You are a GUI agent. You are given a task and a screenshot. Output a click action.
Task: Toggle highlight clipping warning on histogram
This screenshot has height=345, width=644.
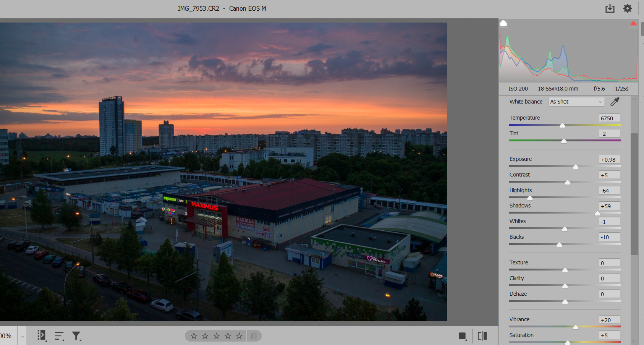tap(633, 23)
